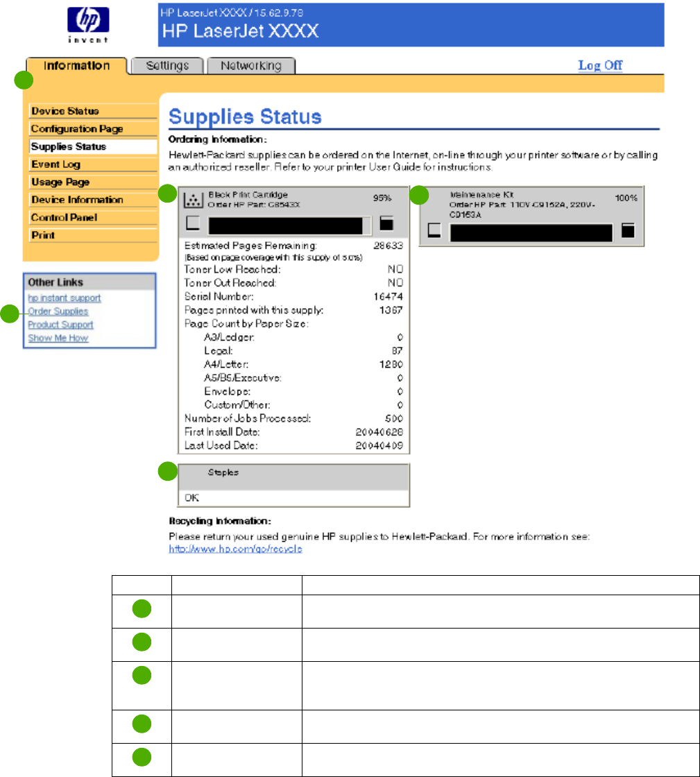Click the Number of Jobs Processed value 500
This screenshot has height=777, width=700.
[x=394, y=419]
